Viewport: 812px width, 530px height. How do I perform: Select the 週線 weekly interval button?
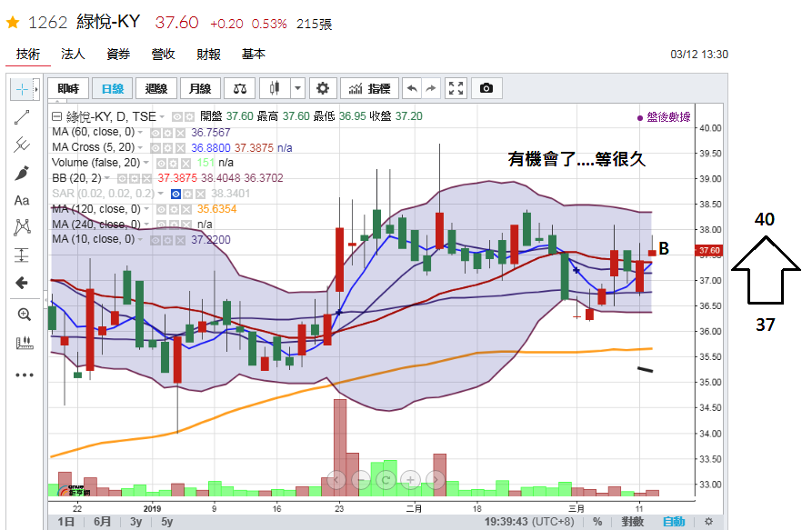156,88
